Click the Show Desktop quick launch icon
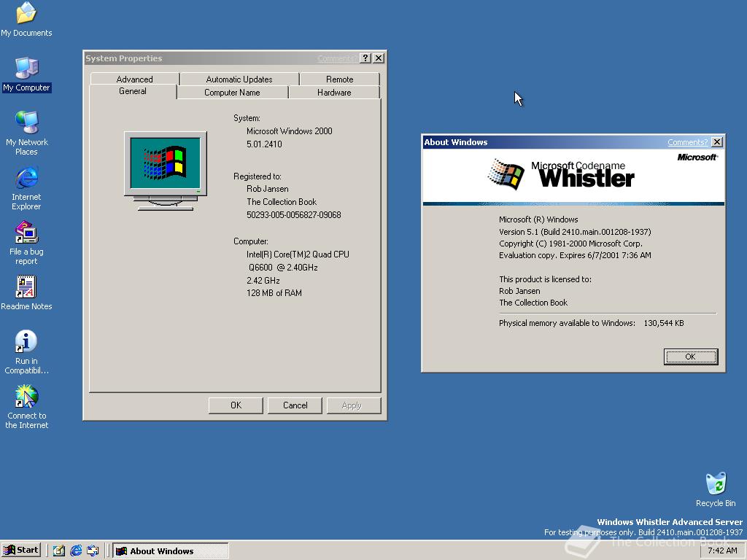The height and width of the screenshot is (560, 747). tap(93, 551)
